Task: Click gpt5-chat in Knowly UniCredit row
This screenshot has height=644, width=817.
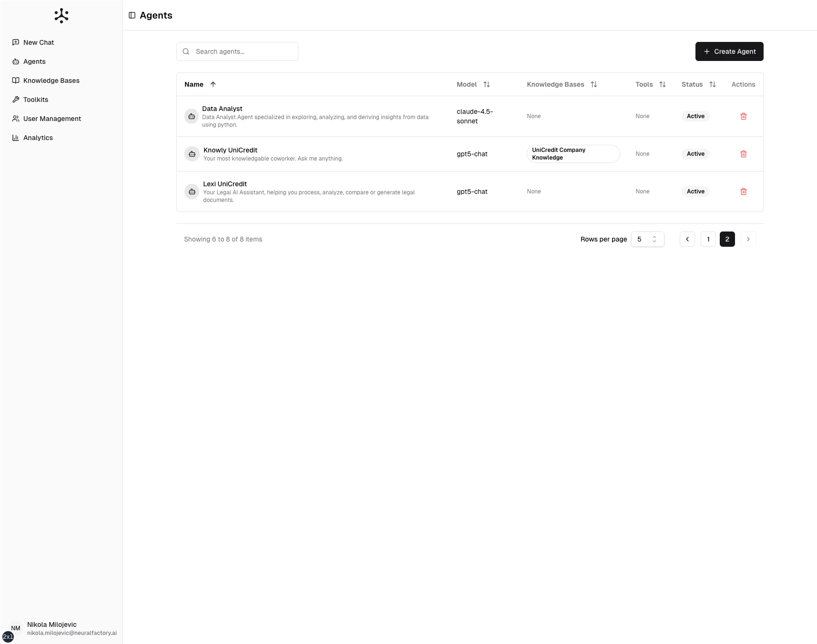Action: click(x=472, y=154)
